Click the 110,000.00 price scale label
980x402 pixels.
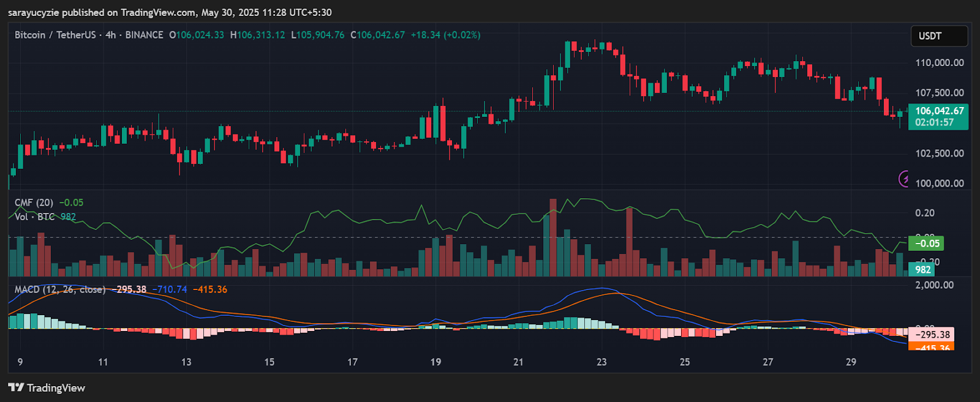tap(939, 62)
